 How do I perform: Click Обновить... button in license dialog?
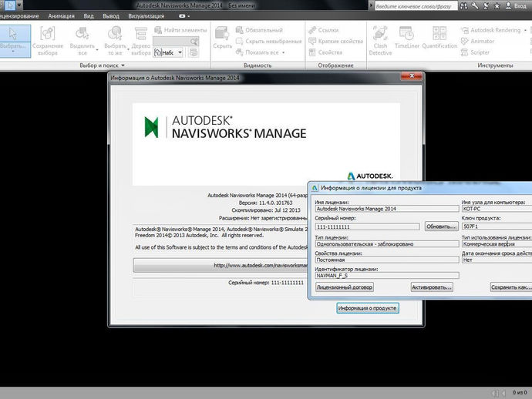pyautogui.click(x=441, y=226)
